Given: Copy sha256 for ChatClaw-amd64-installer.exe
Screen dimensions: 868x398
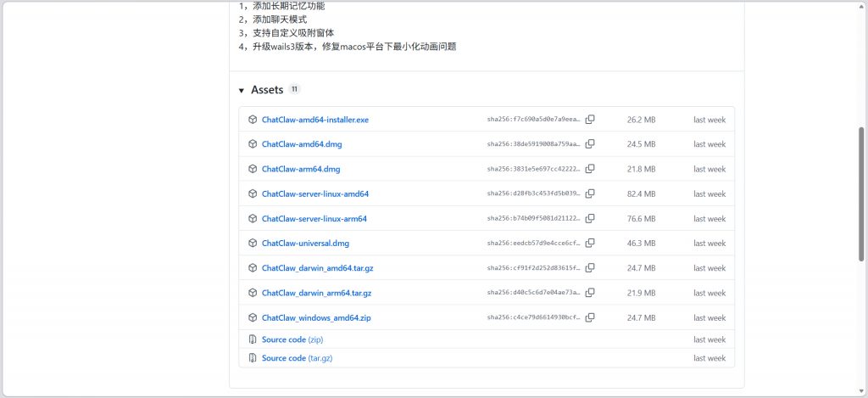Looking at the screenshot, I should coord(590,119).
